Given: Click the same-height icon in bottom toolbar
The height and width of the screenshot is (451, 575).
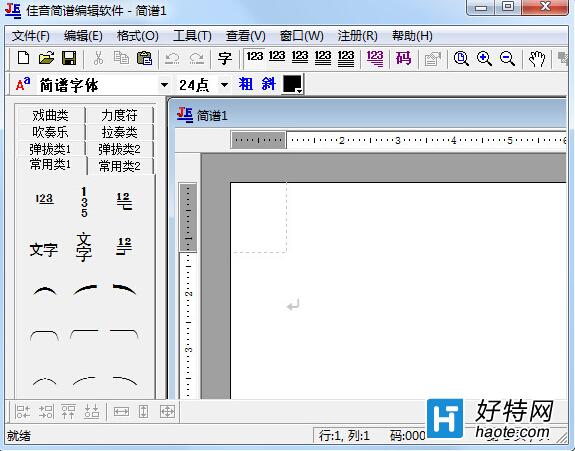Looking at the screenshot, I should pos(144,412).
